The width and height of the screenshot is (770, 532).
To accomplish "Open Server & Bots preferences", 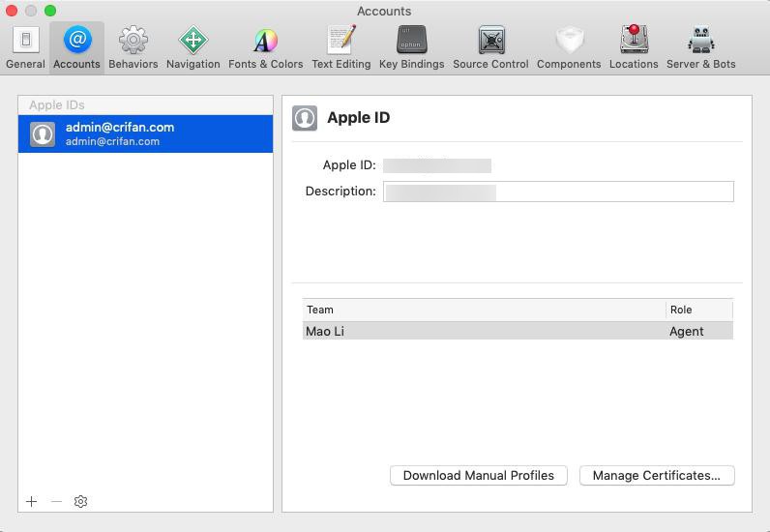I will tap(700, 47).
